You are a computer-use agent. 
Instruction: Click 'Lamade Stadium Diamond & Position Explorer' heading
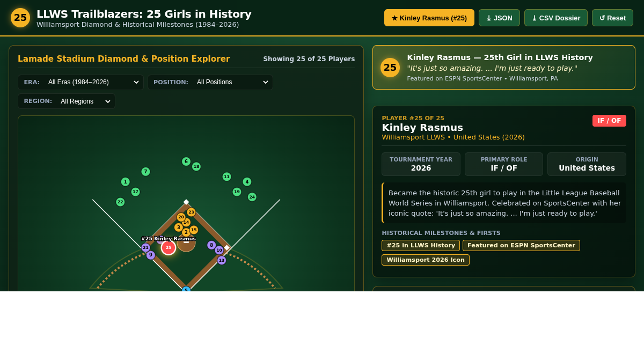click(124, 59)
